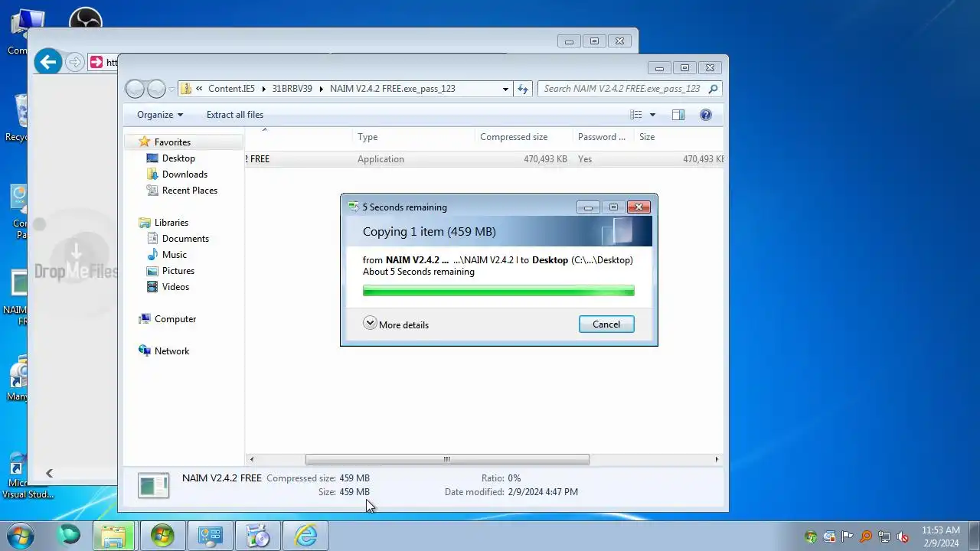The image size is (980, 551).
Task: Click the NAIM V2.4.2 FREE.exe_pass_123 breadcrumb segment
Action: 393,89
